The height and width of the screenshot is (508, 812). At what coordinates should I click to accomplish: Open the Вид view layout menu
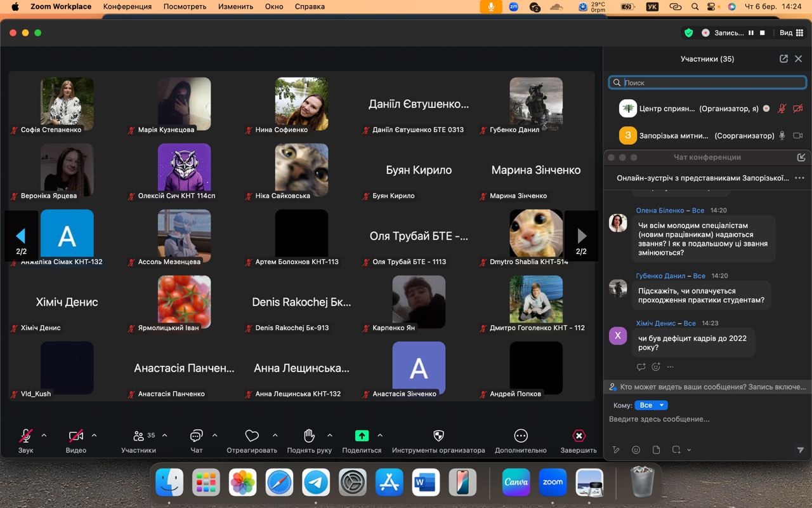pyautogui.click(x=790, y=33)
